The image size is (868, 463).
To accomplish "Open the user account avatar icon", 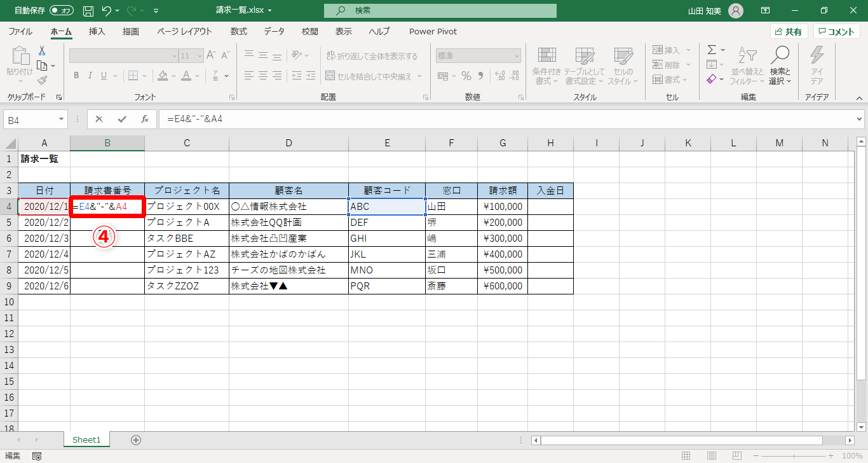I will (x=735, y=11).
